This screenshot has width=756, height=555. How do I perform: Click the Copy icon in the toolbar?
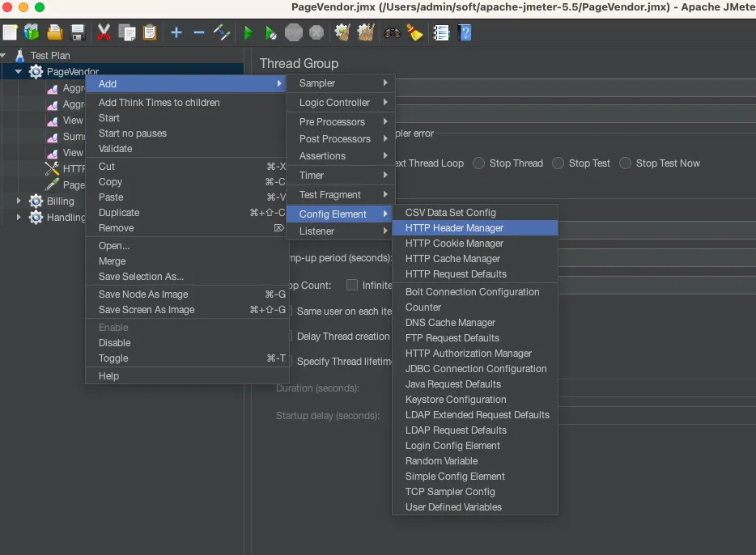pos(127,32)
